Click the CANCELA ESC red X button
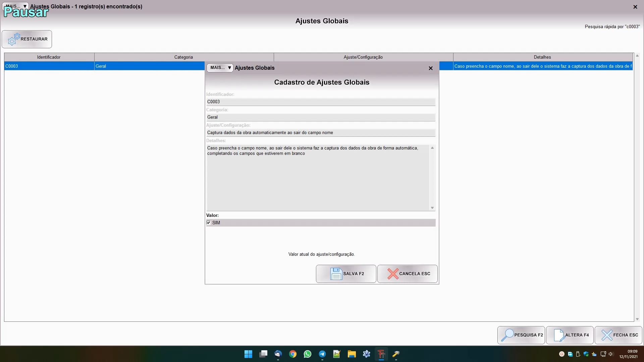Viewport: 644px width, 362px height. [407, 274]
